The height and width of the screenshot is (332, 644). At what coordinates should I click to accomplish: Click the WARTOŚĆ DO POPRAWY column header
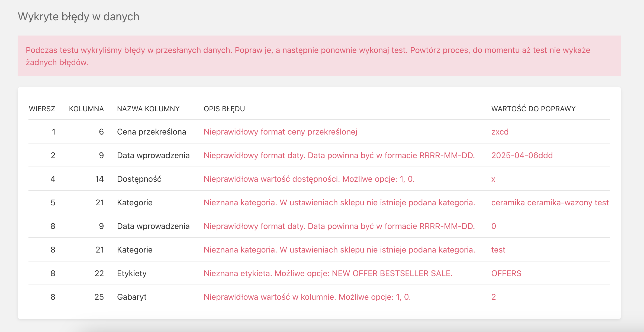pos(533,108)
